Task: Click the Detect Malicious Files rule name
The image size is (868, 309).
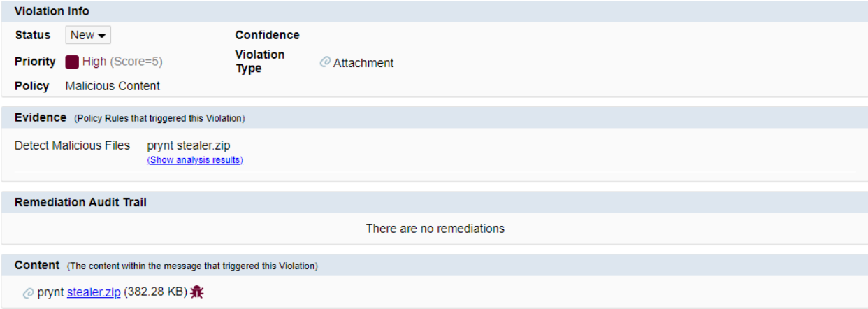Action: pos(73,145)
